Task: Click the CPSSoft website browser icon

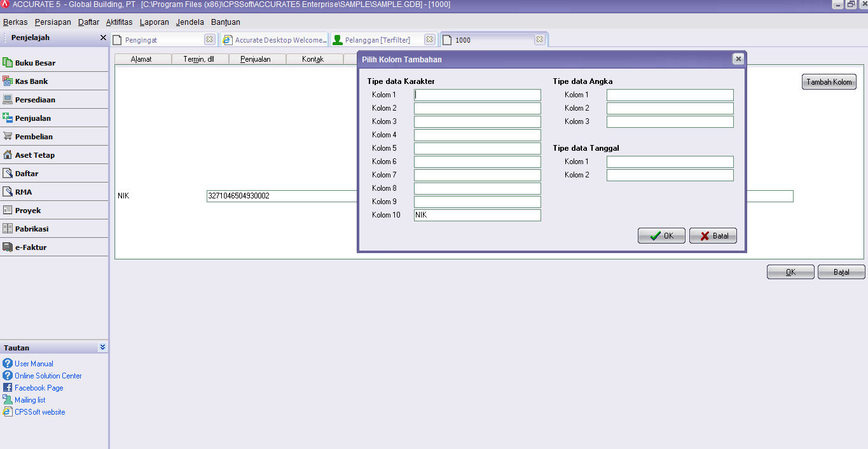Action: (x=8, y=411)
